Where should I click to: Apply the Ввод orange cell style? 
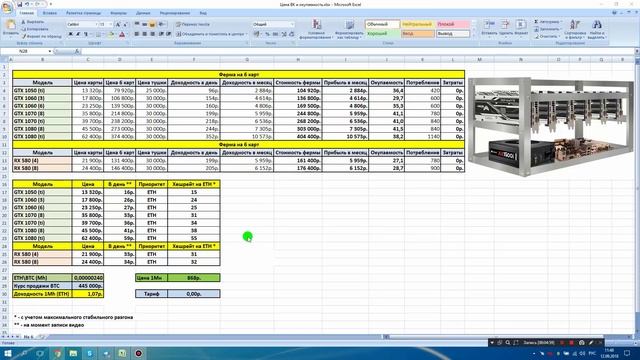[417, 33]
